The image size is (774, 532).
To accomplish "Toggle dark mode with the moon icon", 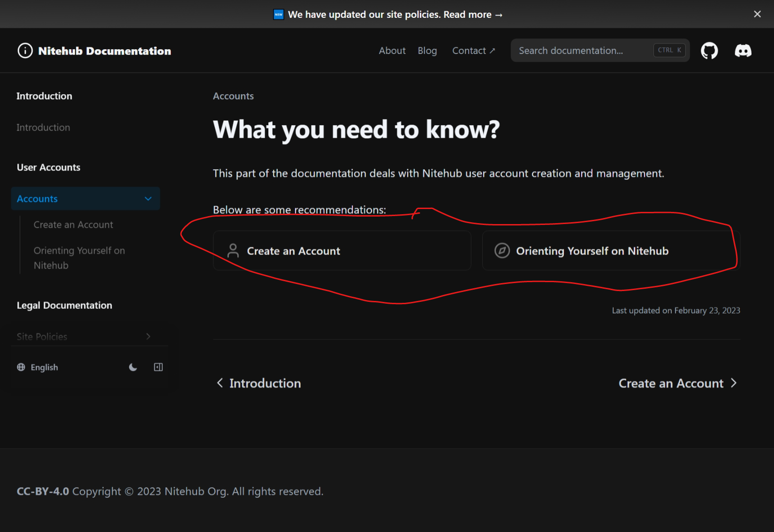I will pos(133,367).
